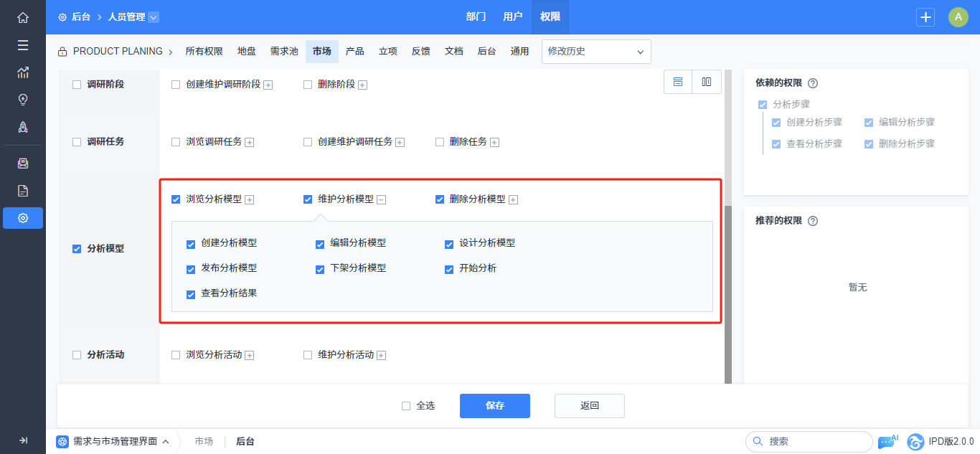
Task: Click the home icon in left sidebar
Action: coord(23,17)
